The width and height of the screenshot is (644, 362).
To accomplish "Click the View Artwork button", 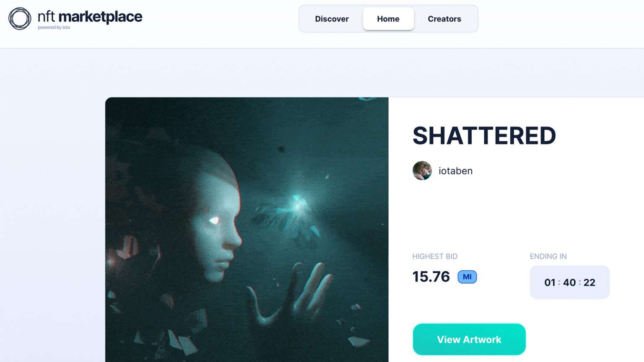I will point(469,339).
